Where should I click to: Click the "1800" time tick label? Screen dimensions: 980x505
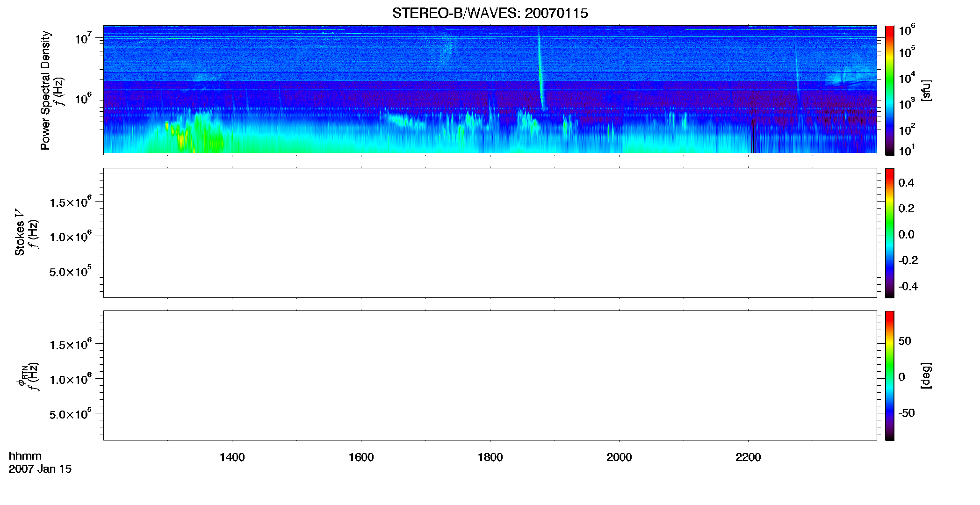click(x=490, y=457)
